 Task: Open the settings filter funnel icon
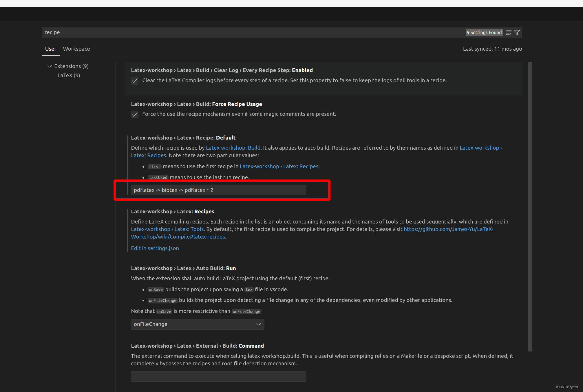click(517, 33)
